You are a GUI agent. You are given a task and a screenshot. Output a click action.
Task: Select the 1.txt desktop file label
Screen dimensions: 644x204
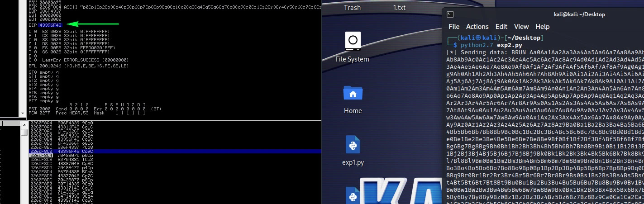pos(399,7)
